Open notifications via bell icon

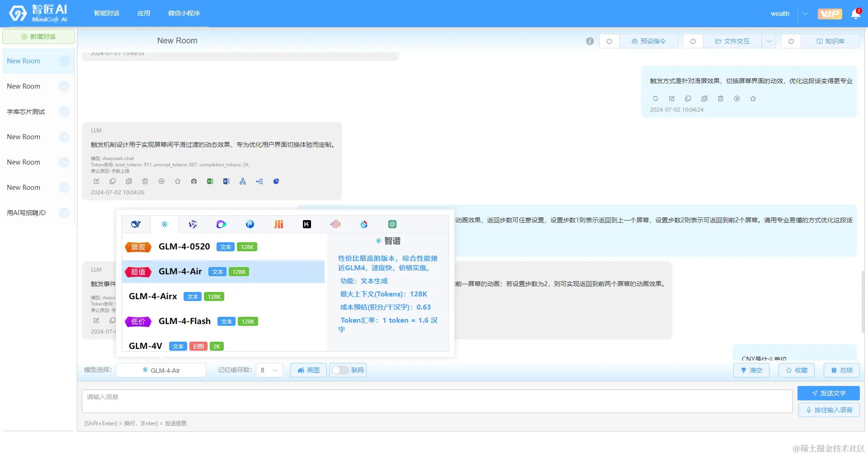pos(855,14)
